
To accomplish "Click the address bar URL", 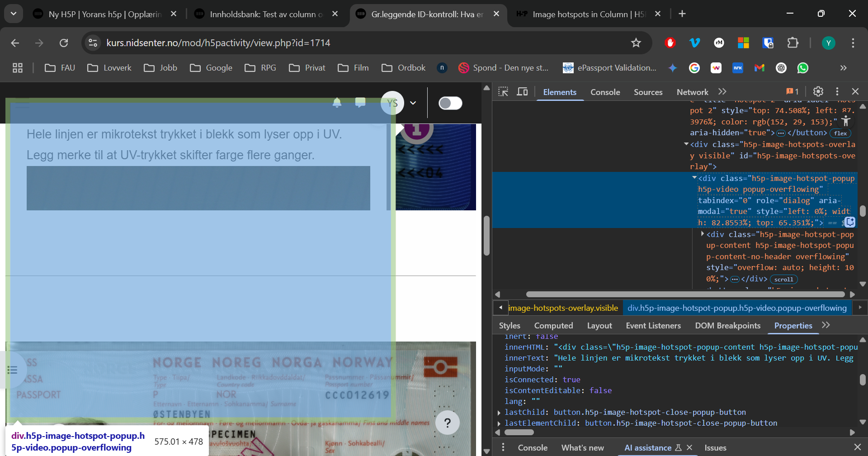I will point(218,43).
